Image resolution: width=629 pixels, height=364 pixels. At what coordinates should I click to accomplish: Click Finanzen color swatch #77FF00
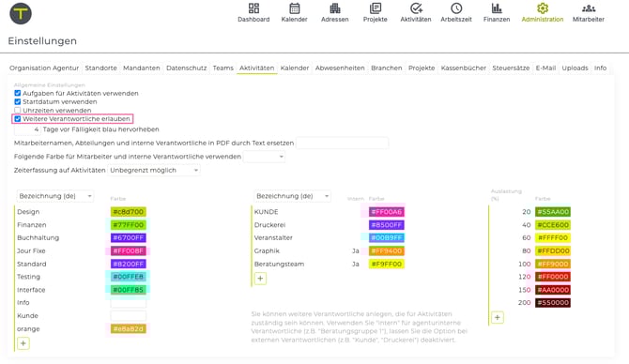pos(129,225)
